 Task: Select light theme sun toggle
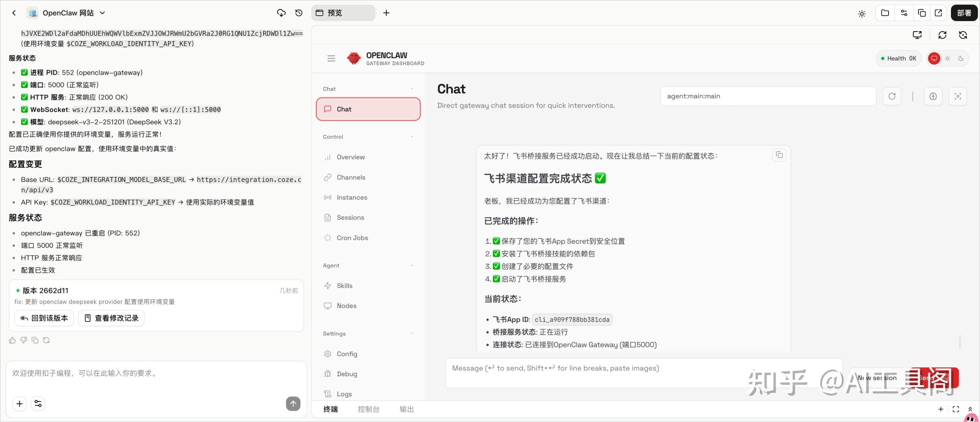click(x=947, y=58)
